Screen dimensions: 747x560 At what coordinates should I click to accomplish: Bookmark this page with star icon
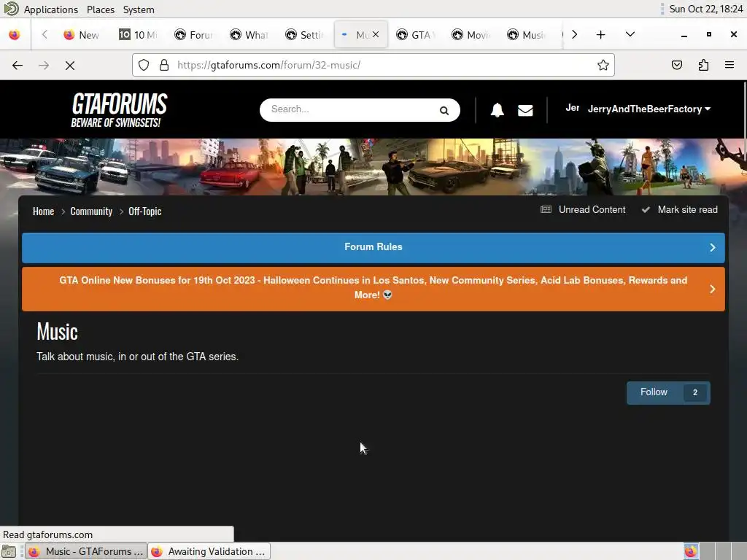coord(603,65)
